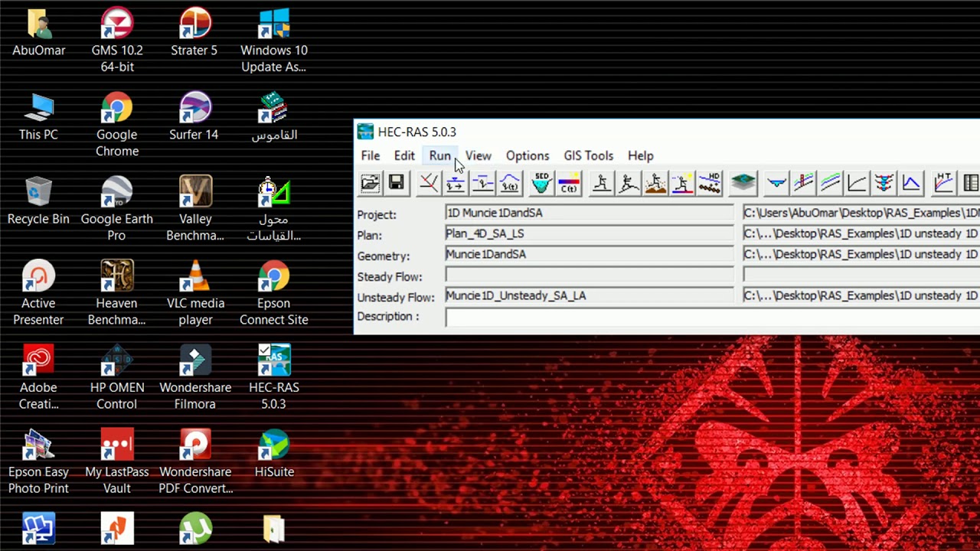The width and height of the screenshot is (980, 551).
Task: View general profile plot icon
Action: pos(830,183)
